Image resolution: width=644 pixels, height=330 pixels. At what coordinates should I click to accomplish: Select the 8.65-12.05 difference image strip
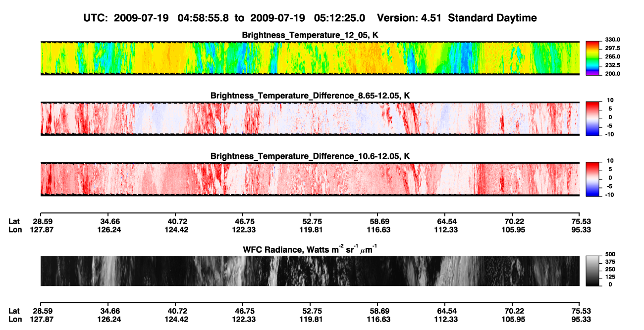pyautogui.click(x=310, y=118)
